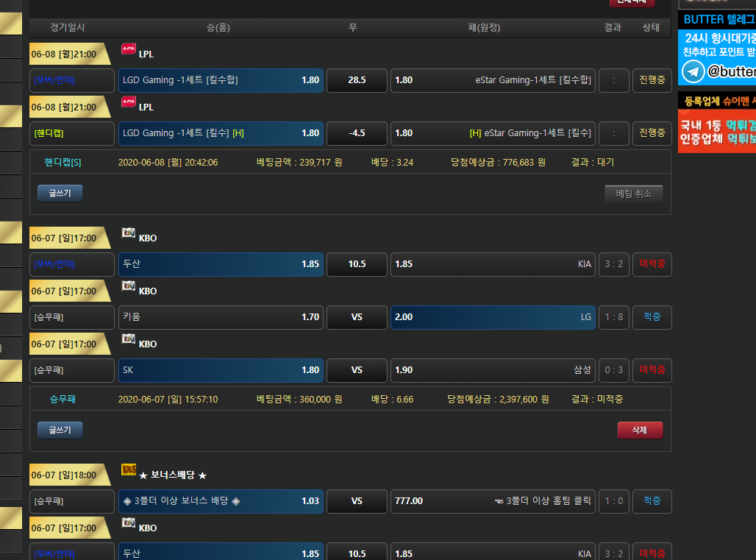Select 키움 home win at 1.70 odds
Image resolution: width=756 pixels, height=560 pixels.
point(221,317)
